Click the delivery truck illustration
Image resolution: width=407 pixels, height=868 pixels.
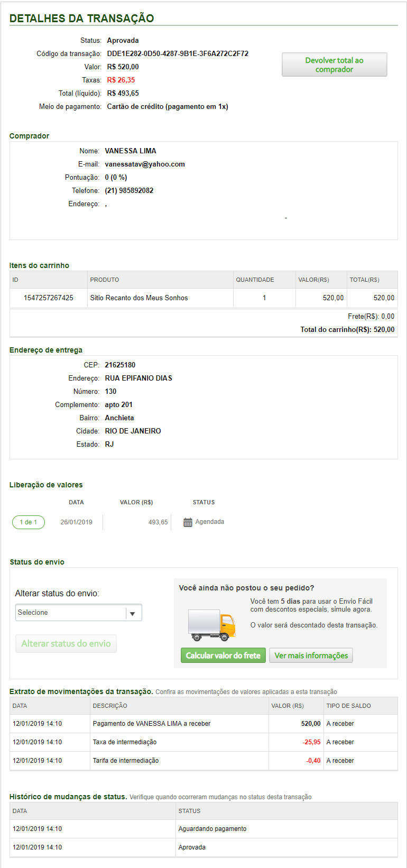[x=211, y=624]
